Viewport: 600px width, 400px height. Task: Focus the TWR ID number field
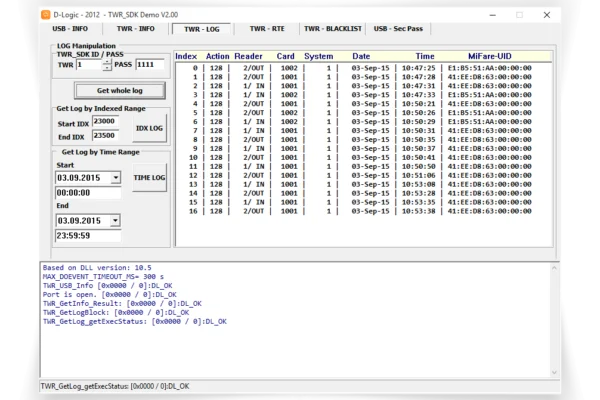coord(90,65)
